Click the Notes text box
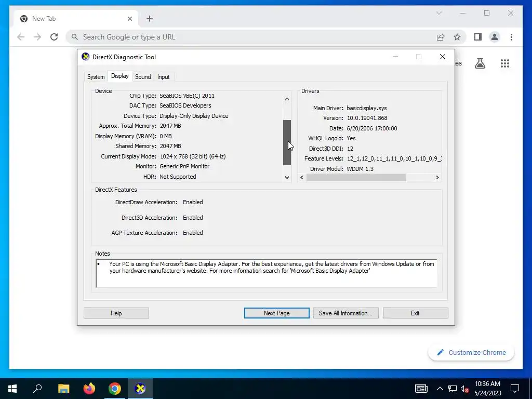The image size is (532, 399). [x=267, y=273]
